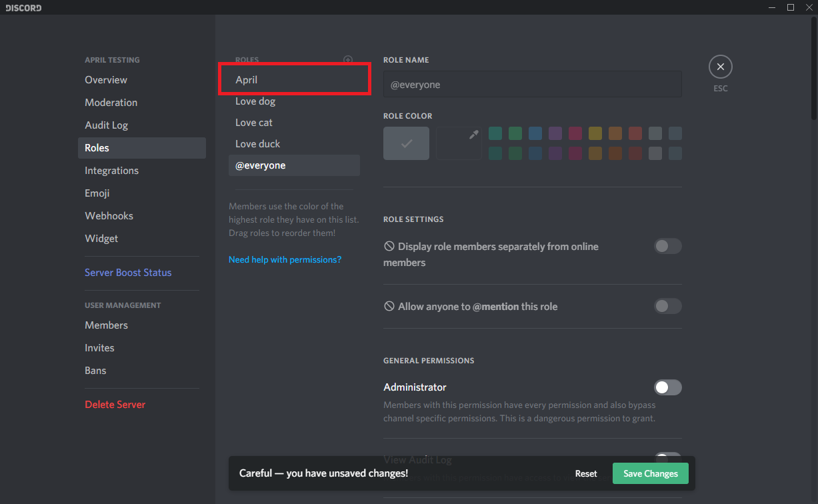Pick the yellow role color swatch
The height and width of the screenshot is (504, 818).
[x=595, y=133]
